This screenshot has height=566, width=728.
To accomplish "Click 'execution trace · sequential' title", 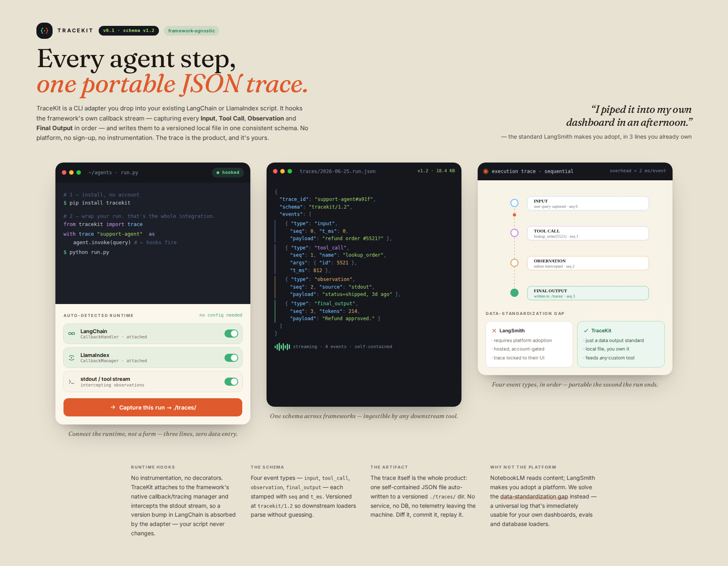I will pos(532,171).
